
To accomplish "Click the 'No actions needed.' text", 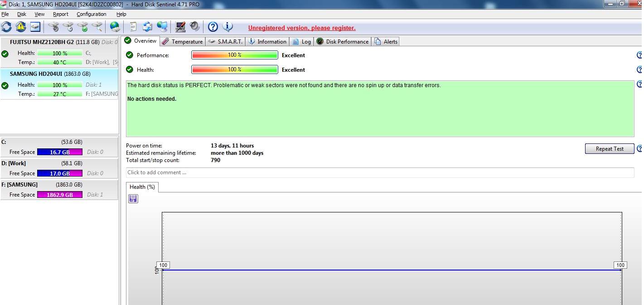I will [x=152, y=99].
